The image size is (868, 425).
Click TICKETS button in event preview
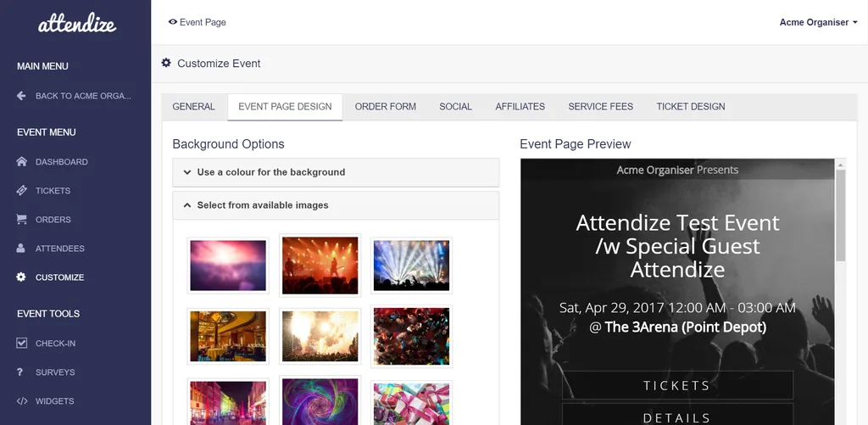[x=677, y=385]
